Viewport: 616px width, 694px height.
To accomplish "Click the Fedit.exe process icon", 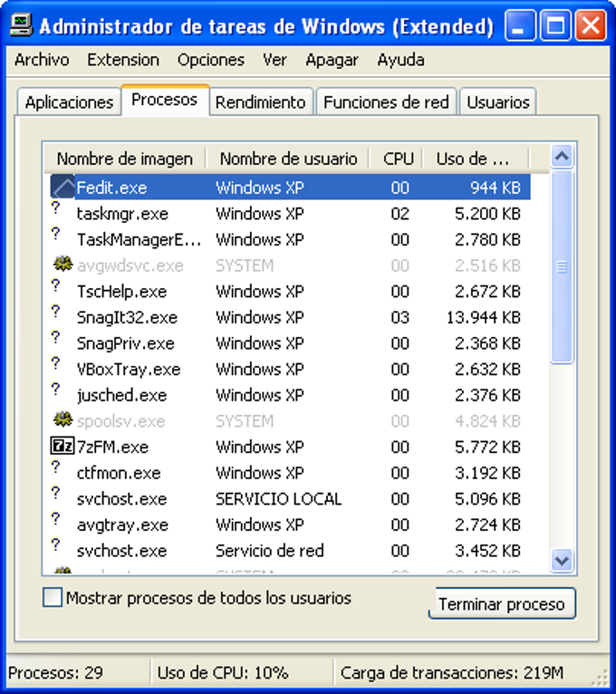I will click(63, 188).
